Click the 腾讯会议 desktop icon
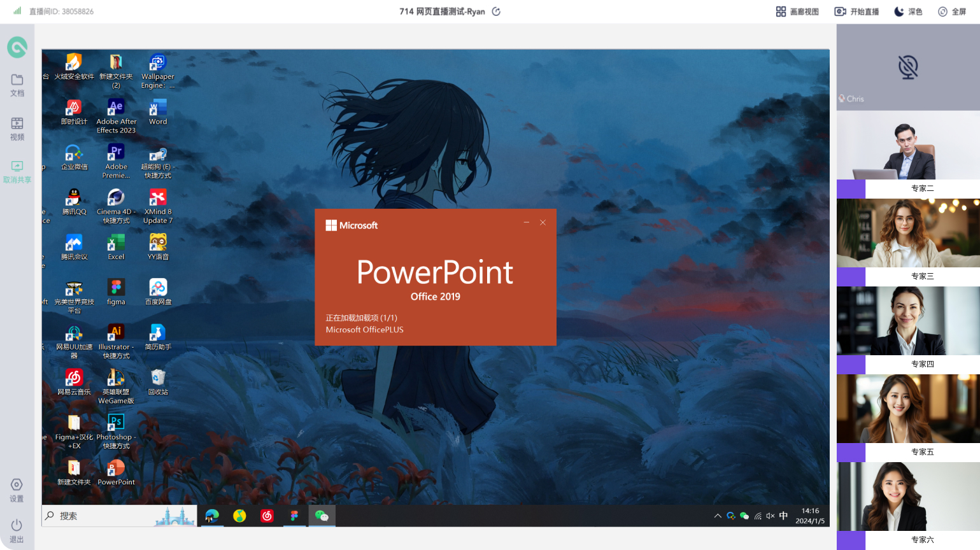Screen dimensions: 980x550 (74, 248)
